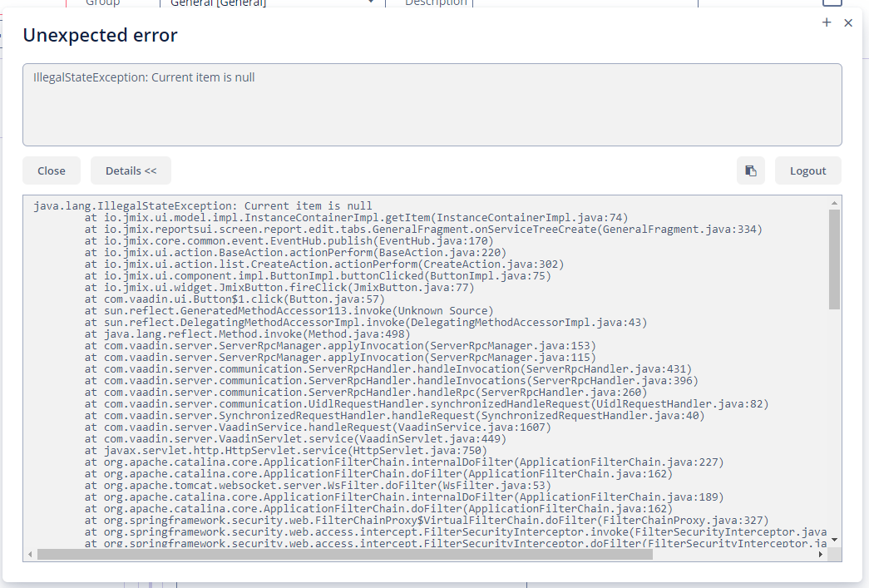Click the scroll right arrow of stack trace
The height and width of the screenshot is (588, 869).
tap(821, 554)
